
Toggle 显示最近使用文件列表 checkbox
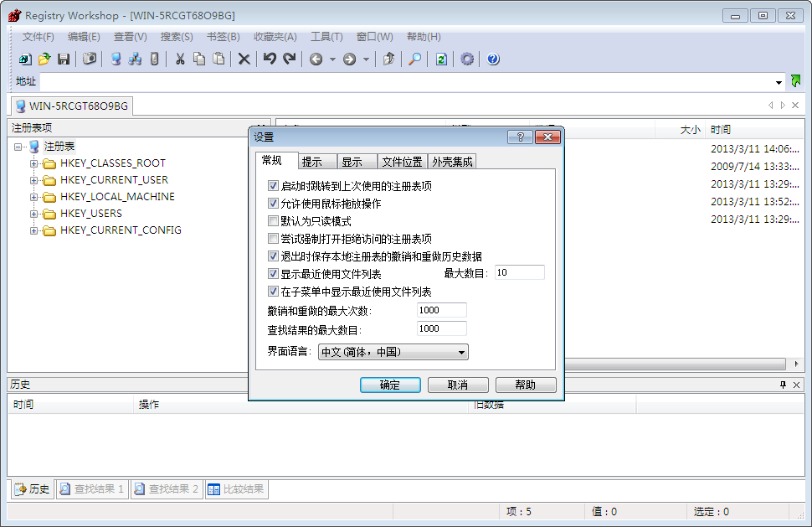[273, 274]
